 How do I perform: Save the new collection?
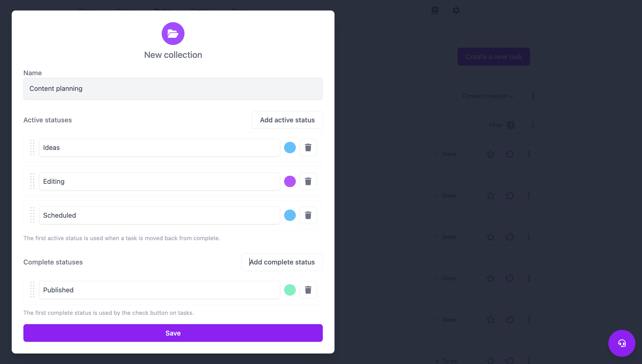[x=173, y=333]
